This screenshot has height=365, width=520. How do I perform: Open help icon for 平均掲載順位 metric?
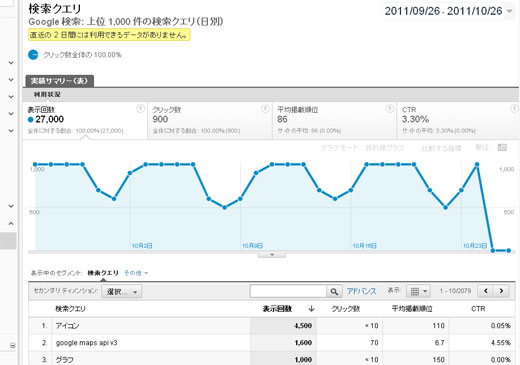coord(389,109)
